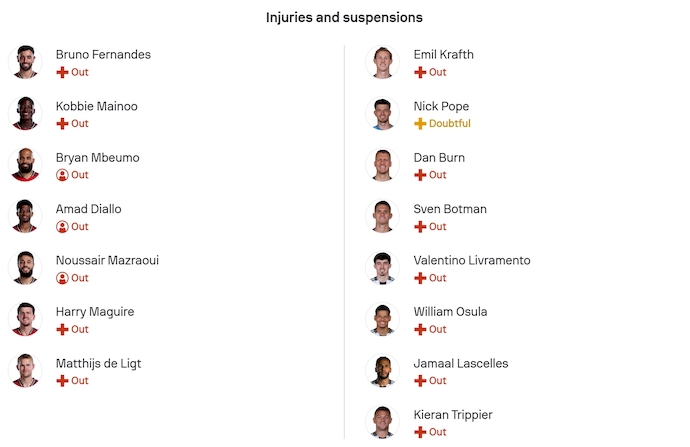
Task: Click Kobbie Mainoo's name
Action: pos(97,106)
